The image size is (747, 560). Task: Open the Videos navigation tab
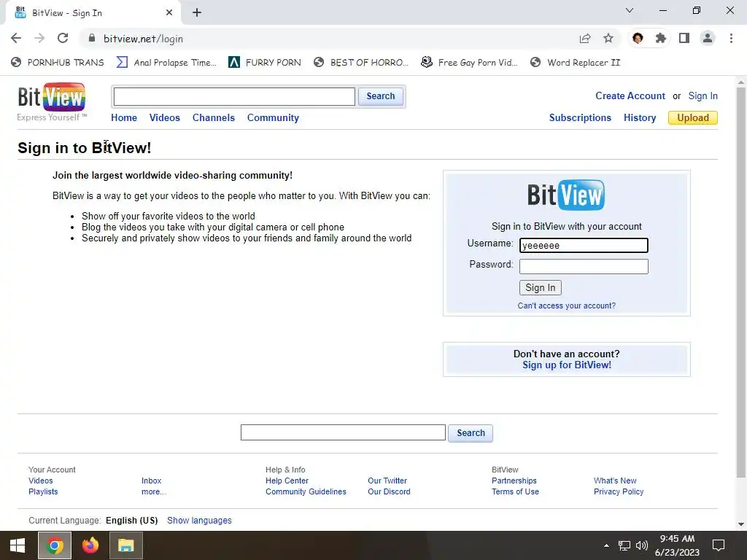[164, 117]
